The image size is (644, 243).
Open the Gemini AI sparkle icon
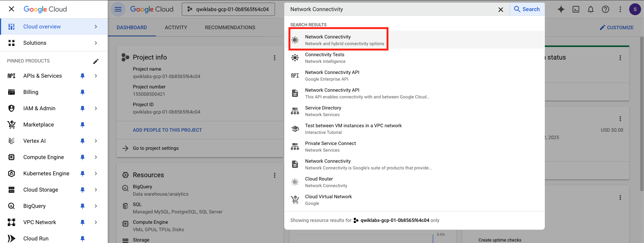pyautogui.click(x=561, y=9)
